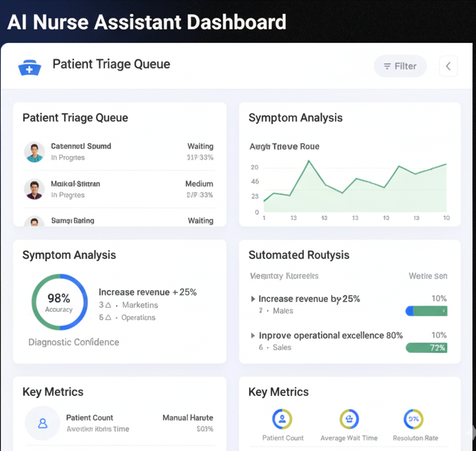
Task: Click the Diagnostic Confidence label
Action: (73, 342)
